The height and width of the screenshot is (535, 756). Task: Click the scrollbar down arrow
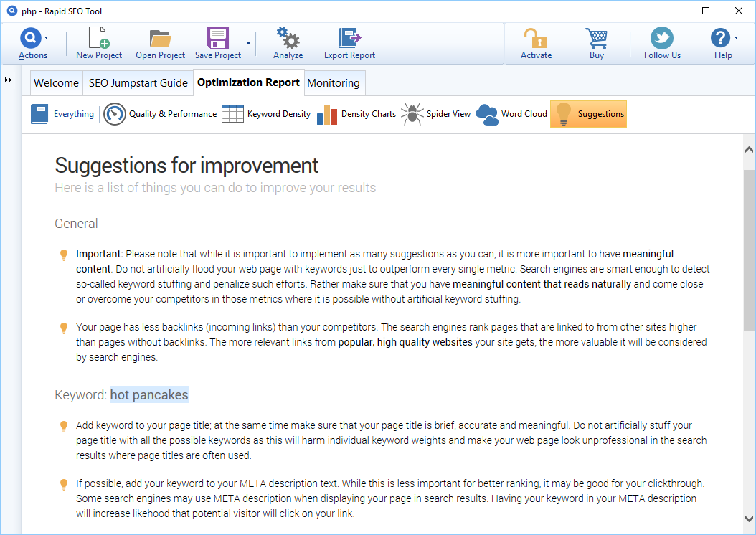click(x=749, y=519)
